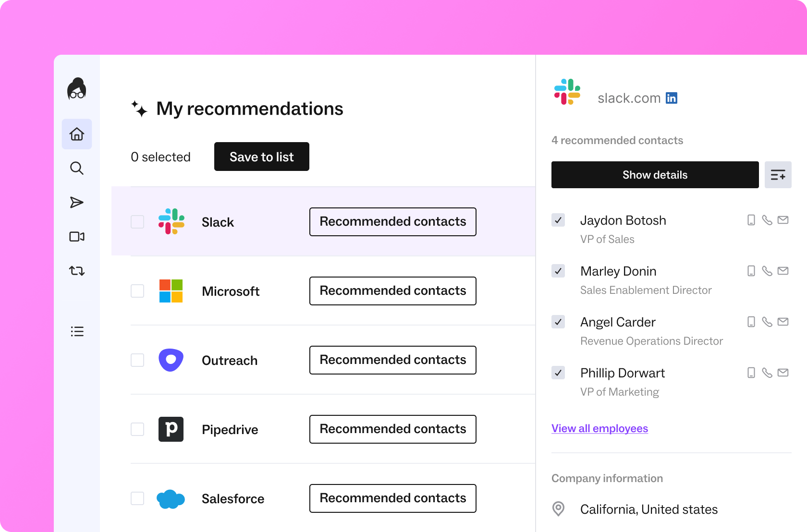This screenshot has height=532, width=807.
Task: Click the sync arrows sidebar icon
Action: (77, 271)
